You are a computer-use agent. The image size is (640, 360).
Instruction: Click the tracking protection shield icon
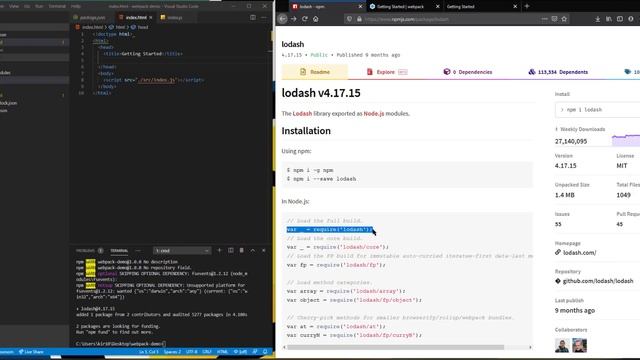349,19
